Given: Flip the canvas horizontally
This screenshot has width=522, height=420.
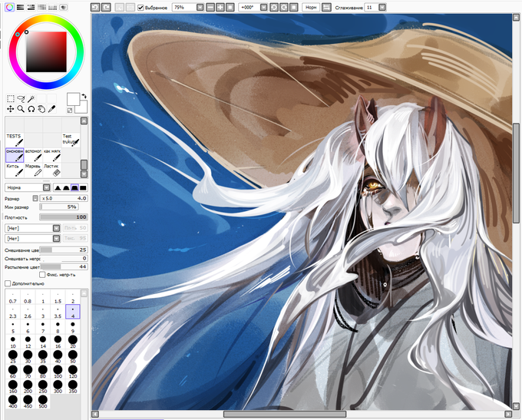Looking at the screenshot, I should (x=326, y=7).
